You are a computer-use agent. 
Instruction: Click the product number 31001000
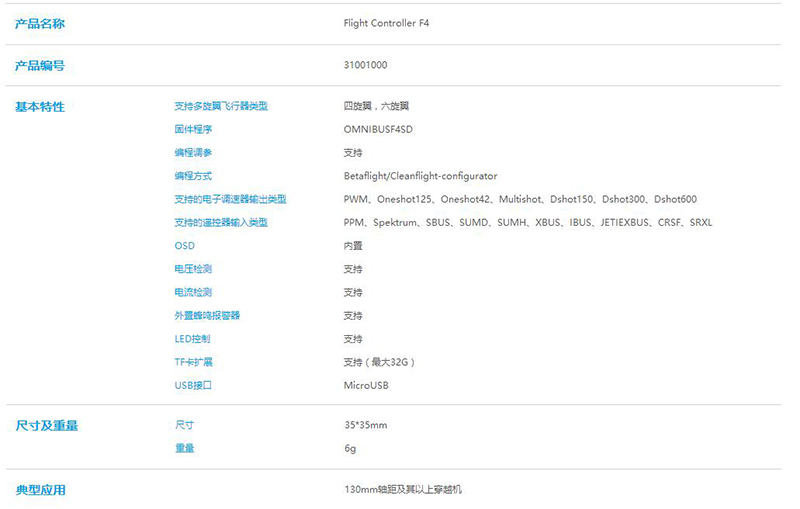pos(365,65)
